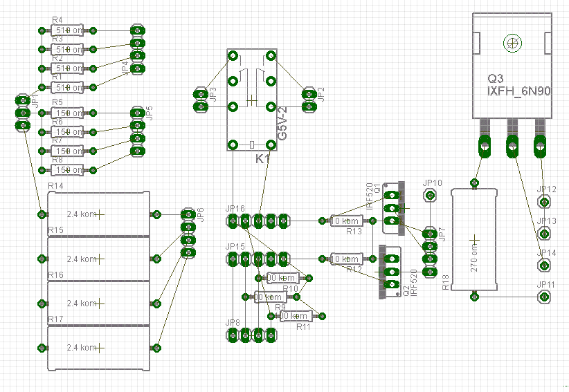
Task: Click the R12 resistor label
Action: pyautogui.click(x=354, y=269)
